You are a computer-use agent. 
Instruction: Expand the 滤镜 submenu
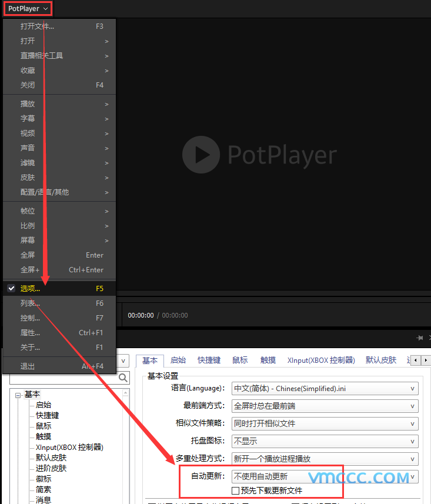[59, 163]
